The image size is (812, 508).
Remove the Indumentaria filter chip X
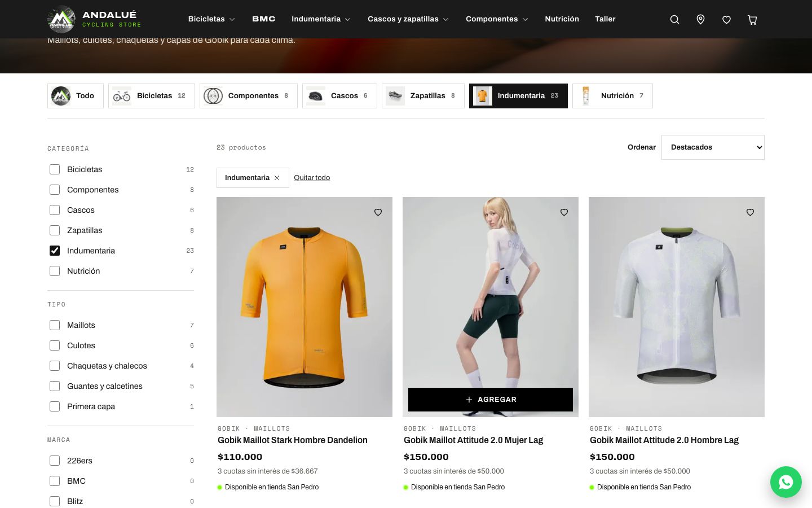pyautogui.click(x=277, y=178)
